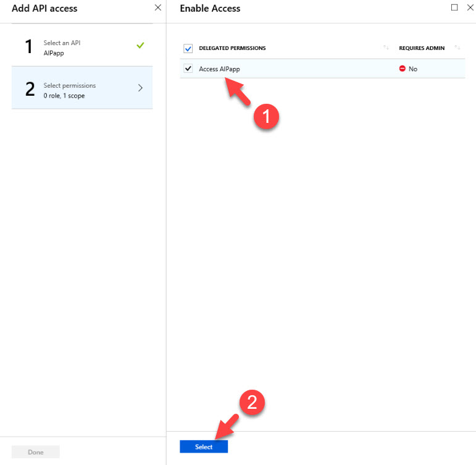Click the No value in Requires Admin column
Image resolution: width=476 pixels, height=465 pixels.
click(x=413, y=69)
